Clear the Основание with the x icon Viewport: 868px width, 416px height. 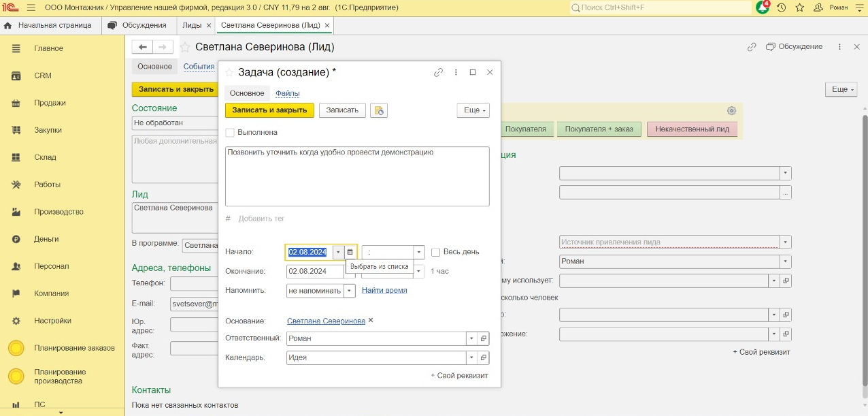[371, 320]
